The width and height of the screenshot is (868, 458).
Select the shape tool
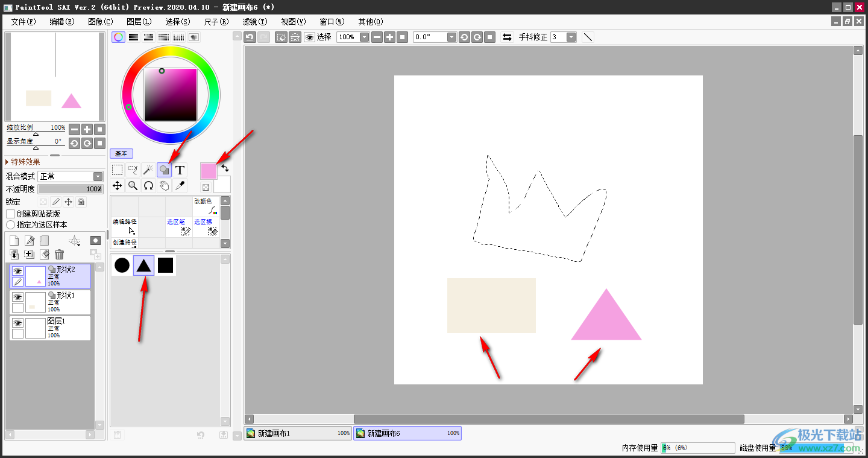click(x=164, y=170)
